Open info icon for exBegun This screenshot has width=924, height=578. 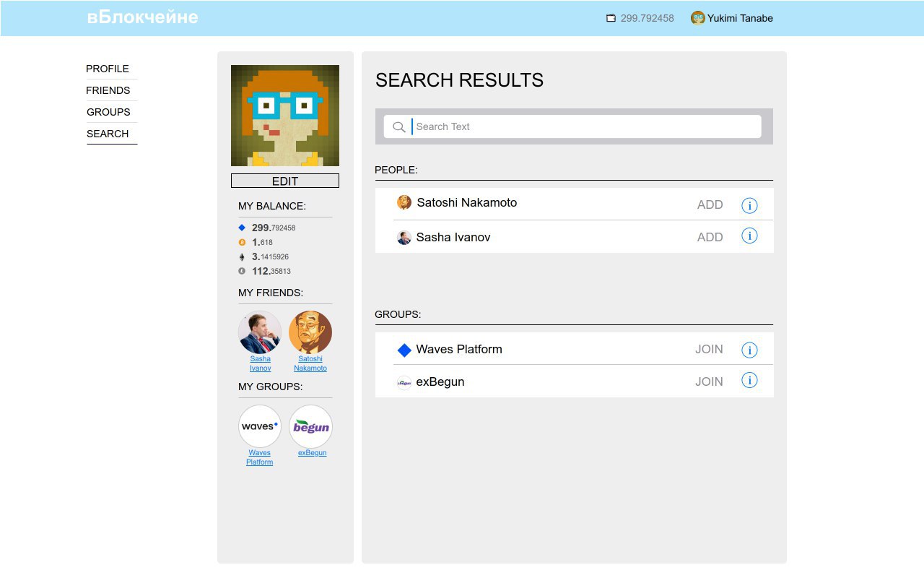(x=749, y=381)
